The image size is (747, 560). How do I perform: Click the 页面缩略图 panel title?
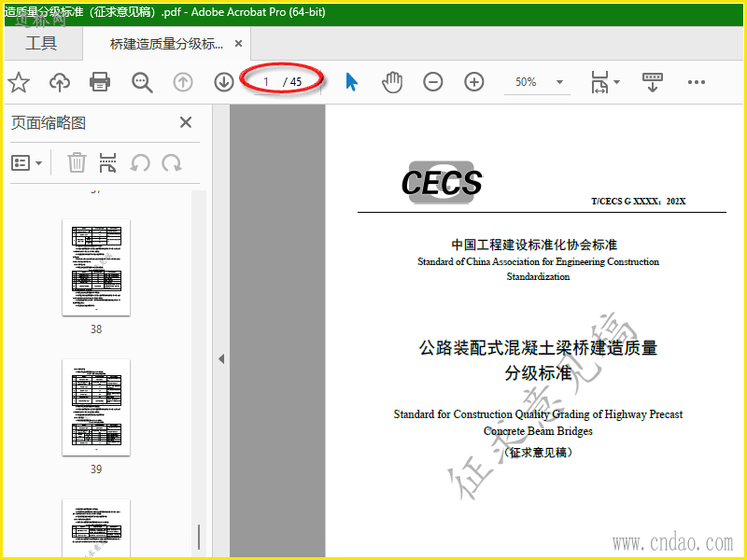point(49,123)
